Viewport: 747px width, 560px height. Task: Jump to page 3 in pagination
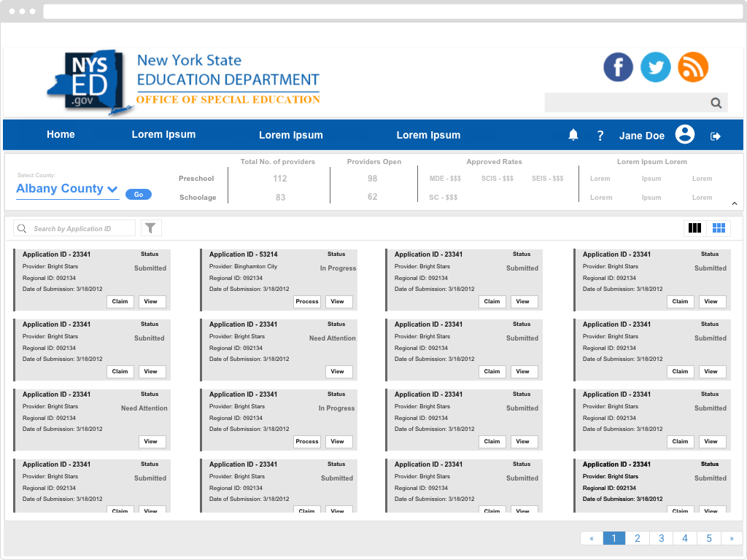661,539
